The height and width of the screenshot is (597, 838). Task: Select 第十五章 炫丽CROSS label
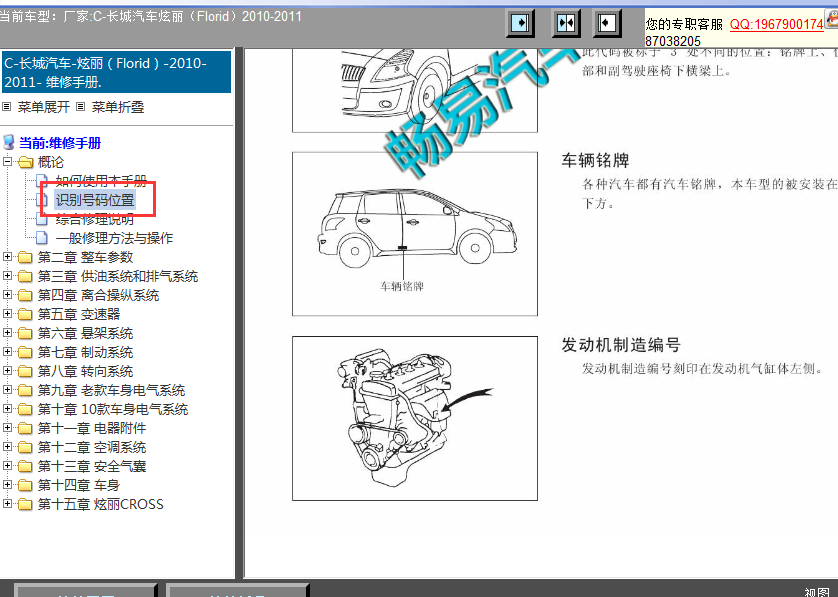[x=100, y=504]
